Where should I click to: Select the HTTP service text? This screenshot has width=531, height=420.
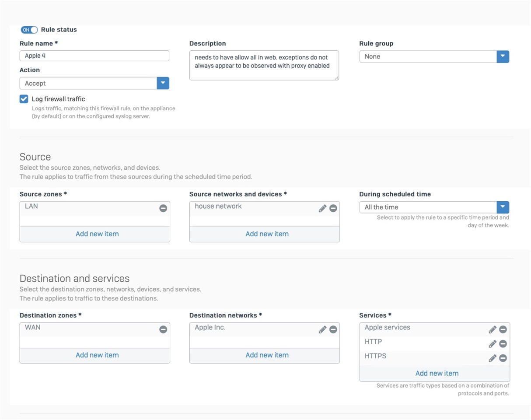click(x=374, y=342)
